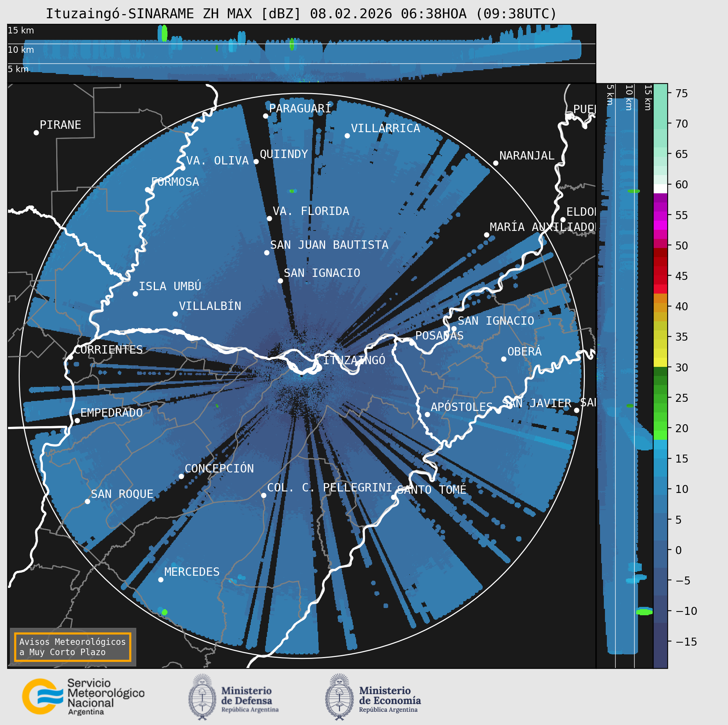Click the VILLALBÍN label
Viewport: 728px width, 725px height.
(x=210, y=306)
